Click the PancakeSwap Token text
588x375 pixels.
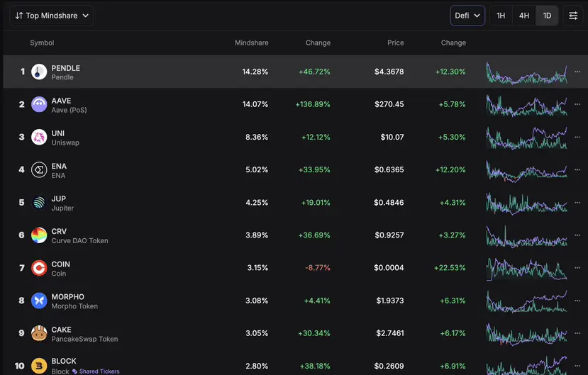coord(84,339)
